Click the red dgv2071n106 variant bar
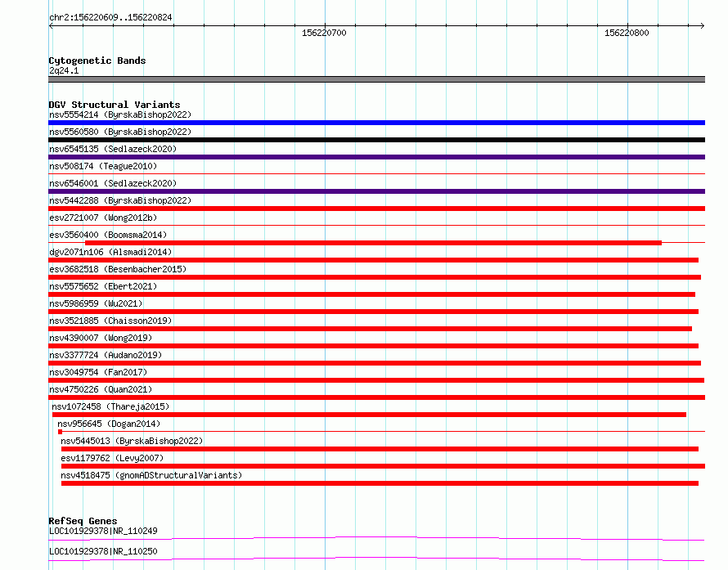This screenshot has width=728, height=570. [x=373, y=260]
